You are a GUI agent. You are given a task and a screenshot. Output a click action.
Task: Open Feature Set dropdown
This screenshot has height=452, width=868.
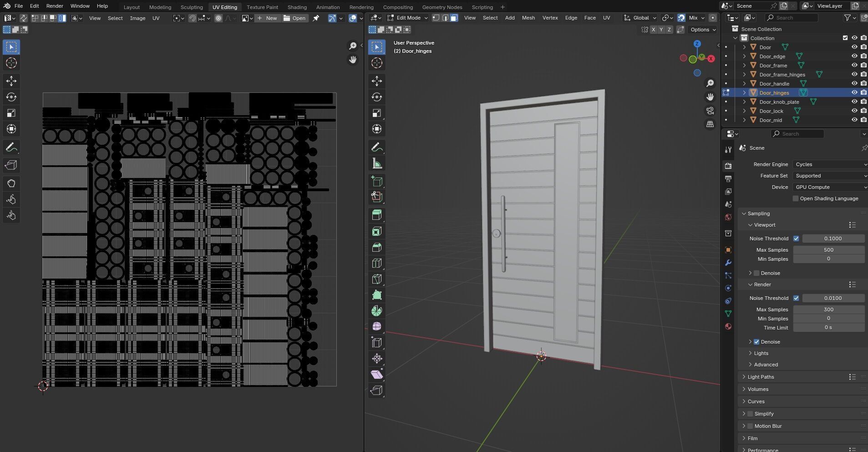[x=830, y=176]
